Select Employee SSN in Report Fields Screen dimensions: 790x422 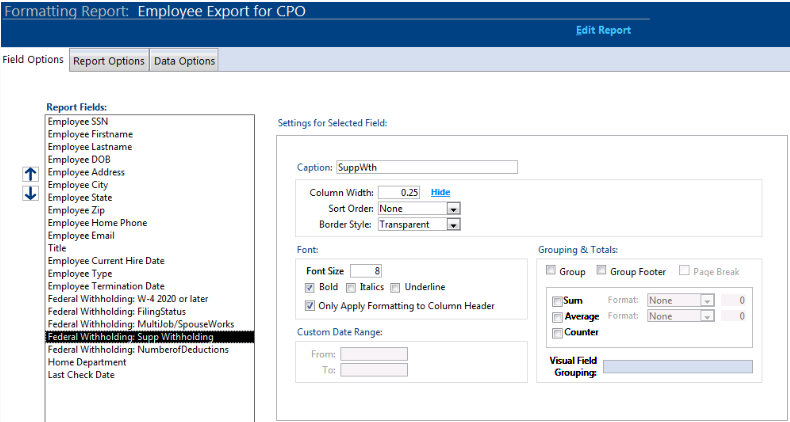pyautogui.click(x=150, y=121)
